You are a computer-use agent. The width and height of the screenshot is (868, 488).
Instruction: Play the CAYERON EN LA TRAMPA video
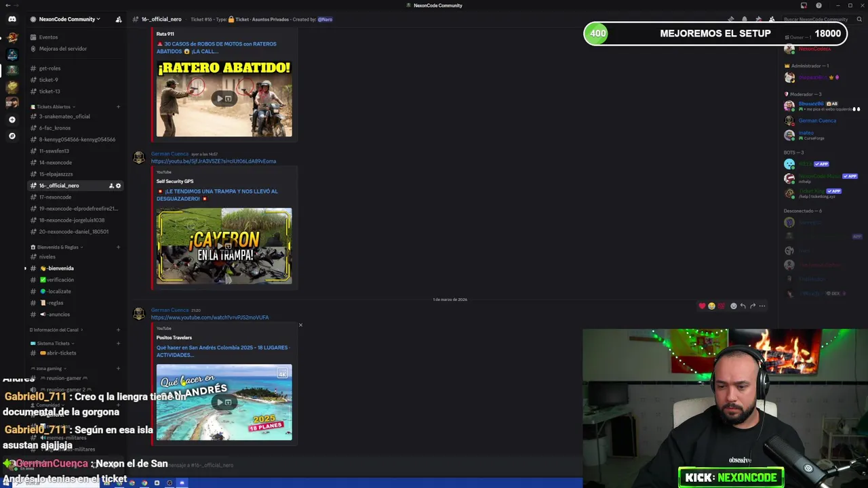tap(224, 245)
